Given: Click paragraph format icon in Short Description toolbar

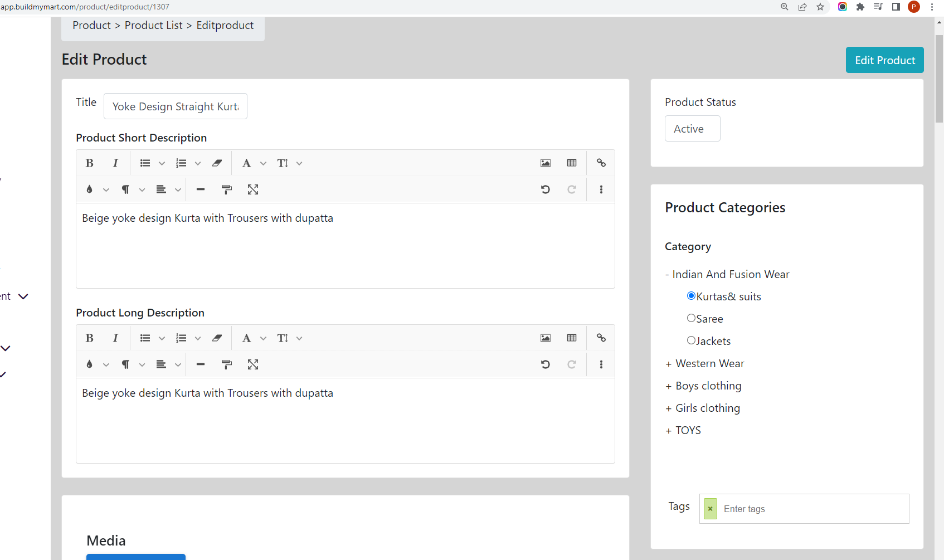Looking at the screenshot, I should click(x=125, y=189).
